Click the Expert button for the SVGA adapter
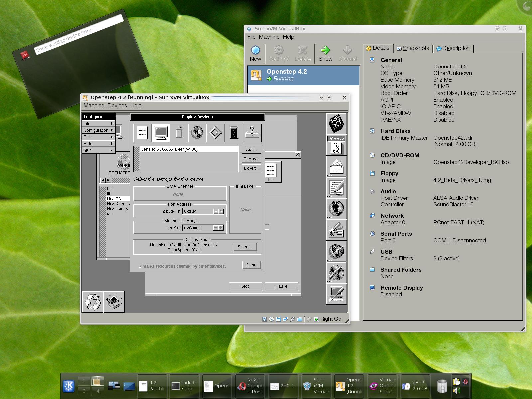 click(x=251, y=168)
